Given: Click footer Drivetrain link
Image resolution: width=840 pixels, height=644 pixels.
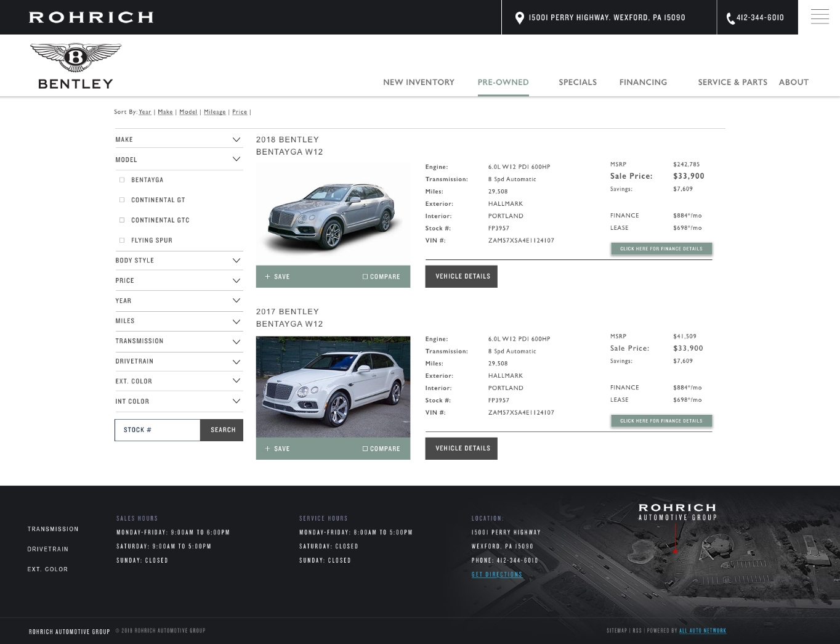Looking at the screenshot, I should click(48, 549).
